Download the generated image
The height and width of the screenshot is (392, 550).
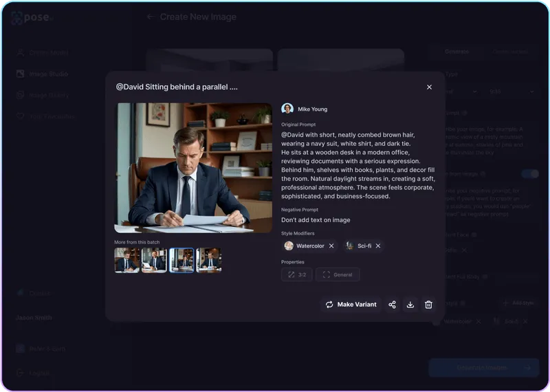pos(410,305)
